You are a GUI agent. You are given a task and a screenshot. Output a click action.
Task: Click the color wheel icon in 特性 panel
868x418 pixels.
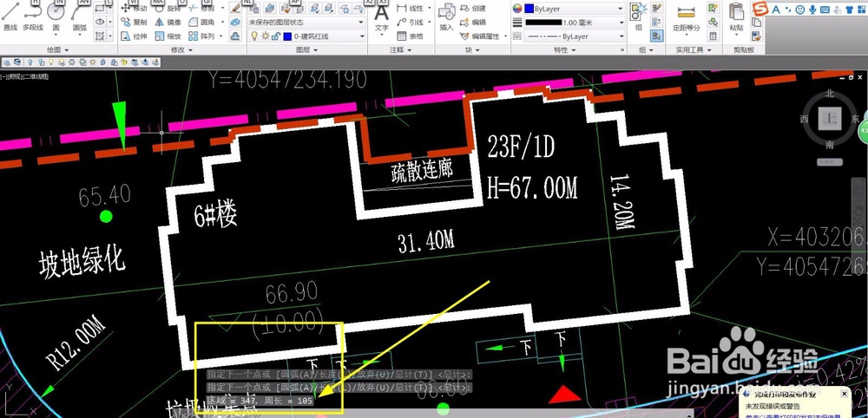coord(517,9)
